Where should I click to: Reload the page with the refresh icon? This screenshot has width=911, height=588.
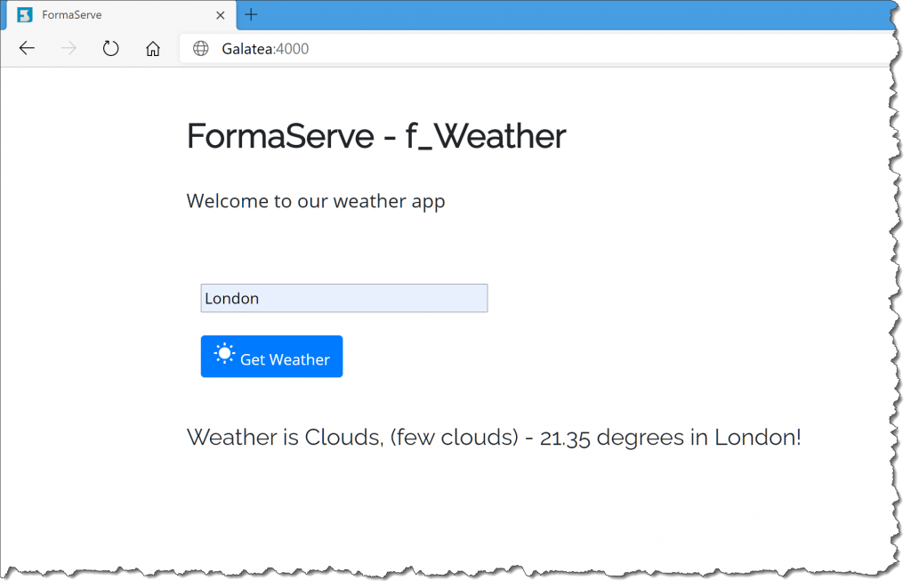tap(110, 49)
